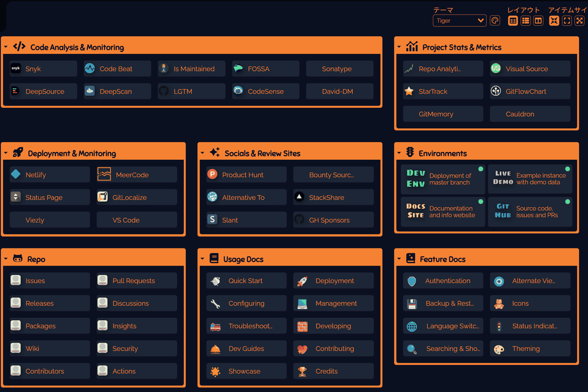Image resolution: width=588 pixels, height=392 pixels.
Task: Click the Code Beat pulse icon
Action: [x=90, y=69]
